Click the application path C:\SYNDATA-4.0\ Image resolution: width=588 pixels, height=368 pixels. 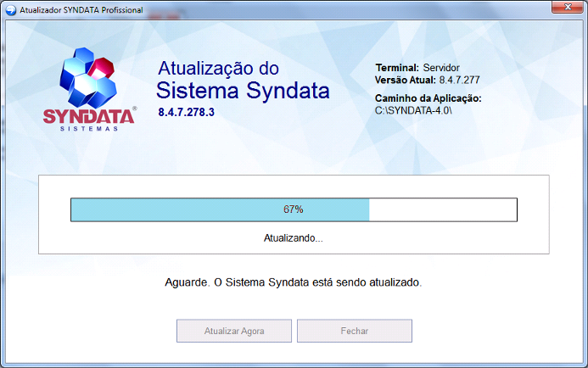(x=413, y=110)
